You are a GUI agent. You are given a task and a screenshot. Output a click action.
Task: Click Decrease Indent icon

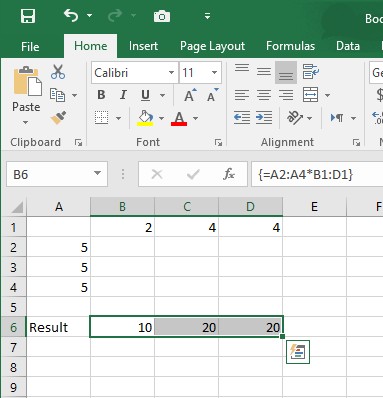242,118
